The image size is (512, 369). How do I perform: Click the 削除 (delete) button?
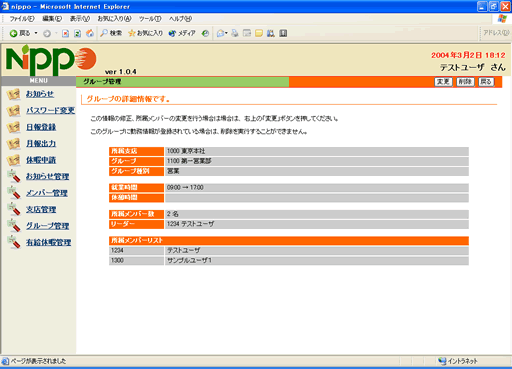pos(465,82)
